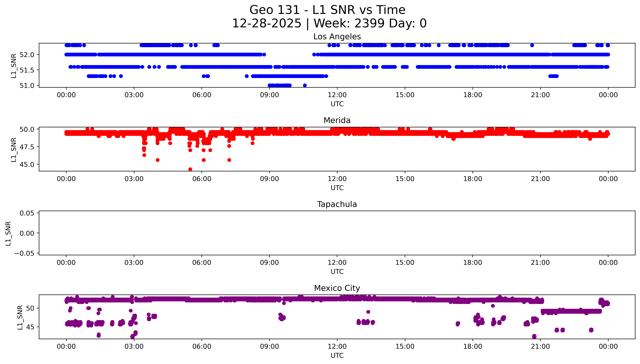Click the 52.0 y-axis label in Los Angeles plot
The width and height of the screenshot is (640, 364).
[27, 54]
